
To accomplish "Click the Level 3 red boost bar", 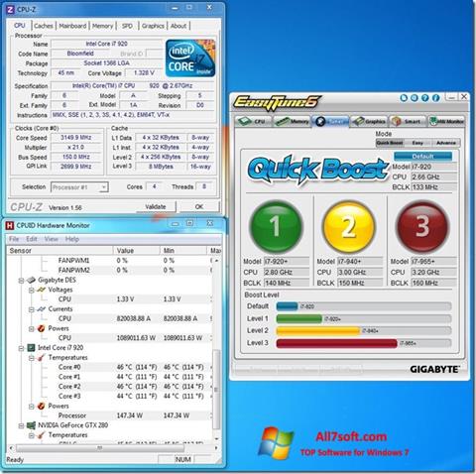I will point(336,343).
